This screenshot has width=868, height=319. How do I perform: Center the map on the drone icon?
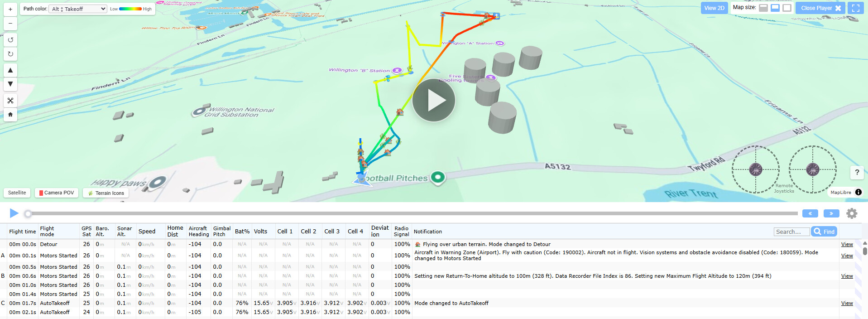(x=10, y=101)
